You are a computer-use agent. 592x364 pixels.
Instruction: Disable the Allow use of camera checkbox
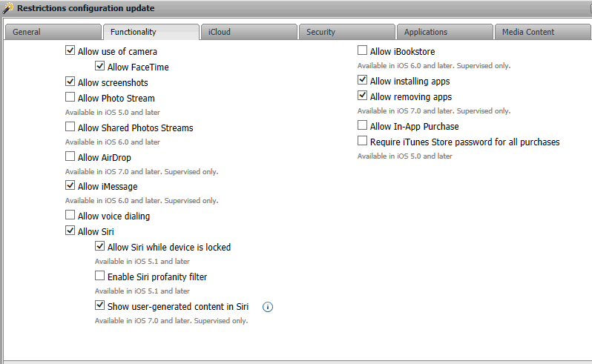click(x=70, y=51)
